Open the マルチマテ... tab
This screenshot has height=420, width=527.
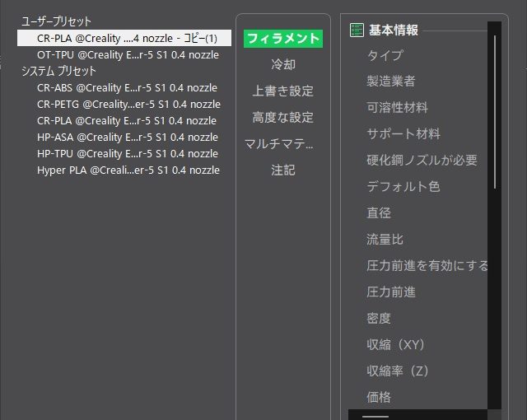[282, 143]
